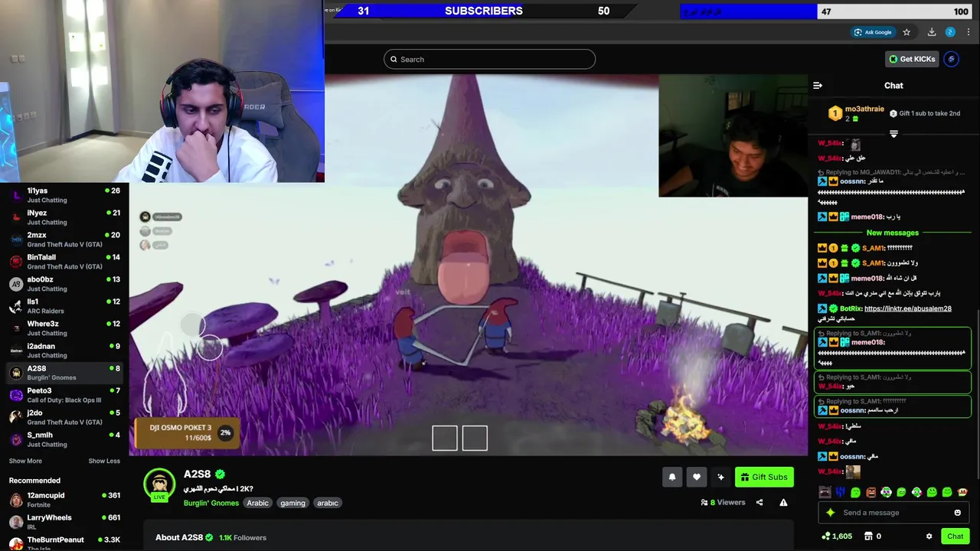Pick the blue trident emote
The width and height of the screenshot is (980, 551).
[x=840, y=492]
